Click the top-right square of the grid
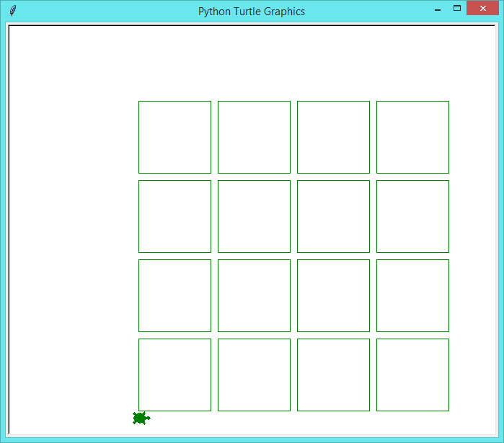Viewport: 504px width, 443px height. point(412,137)
